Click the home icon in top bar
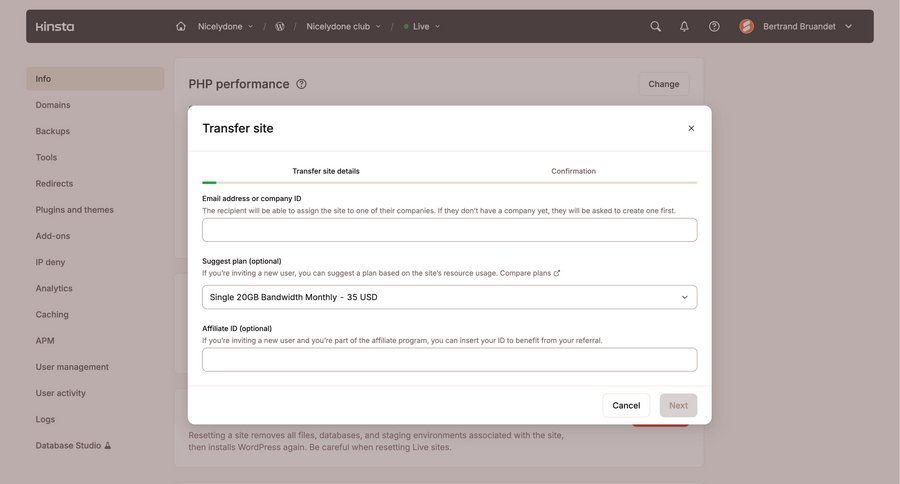 click(181, 26)
